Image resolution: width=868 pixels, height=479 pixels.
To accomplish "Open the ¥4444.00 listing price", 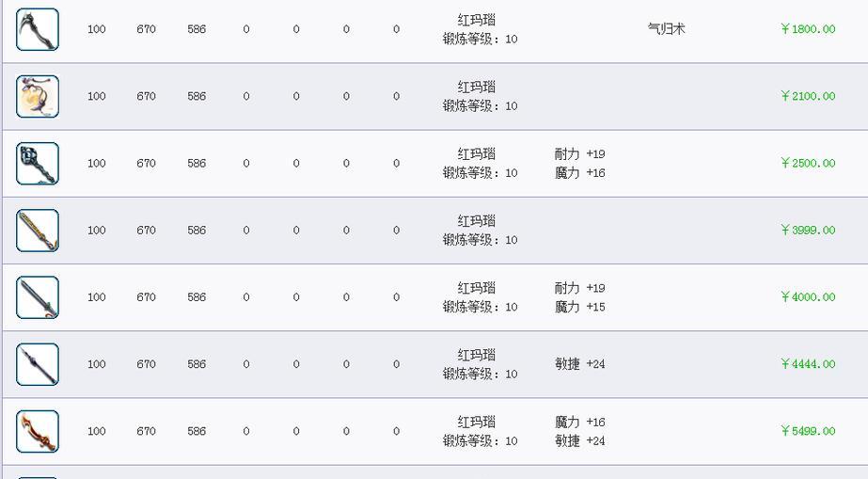I will point(808,364).
